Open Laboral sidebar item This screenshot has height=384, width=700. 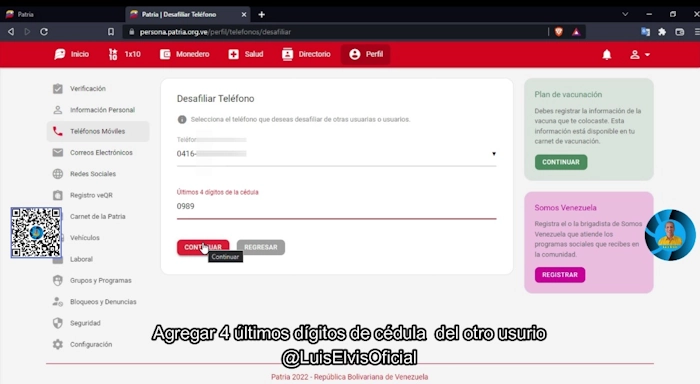(x=98, y=259)
